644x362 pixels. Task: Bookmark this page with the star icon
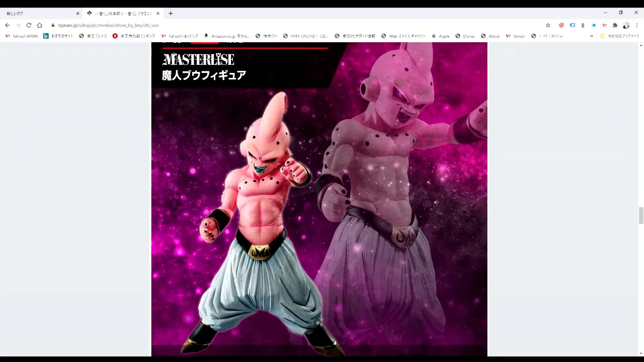548,25
